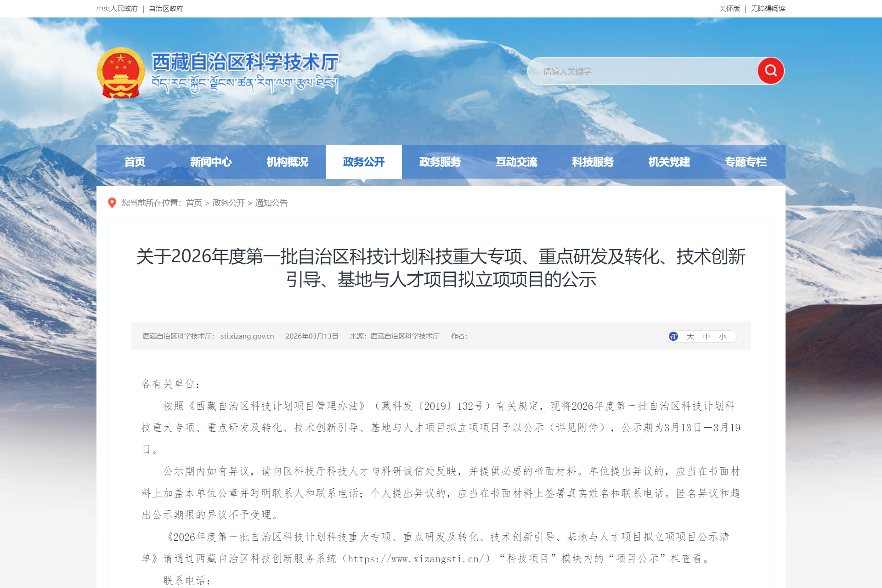This screenshot has width=882, height=588.
Task: Open the 首页 navigation tab
Action: coord(135,162)
